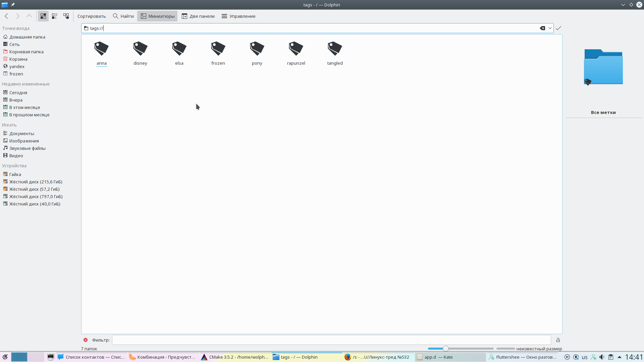Screen dimensions: 644x362
Task: Click the 14:41 clock
Action: click(634, 357)
